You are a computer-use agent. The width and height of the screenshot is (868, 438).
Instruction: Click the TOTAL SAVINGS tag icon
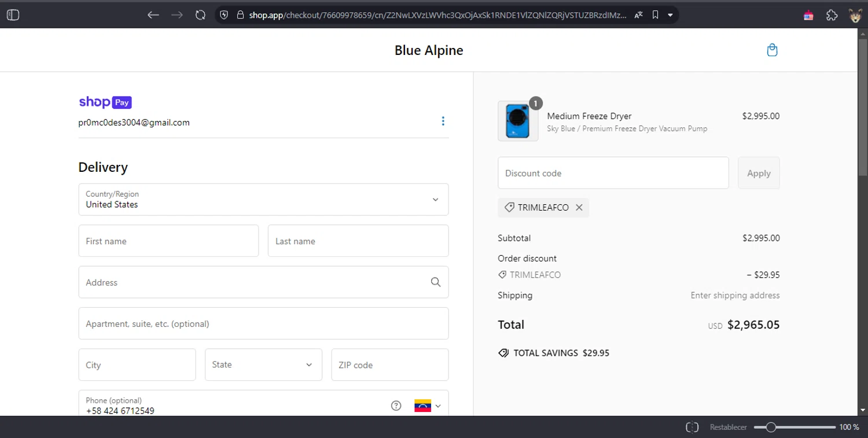pyautogui.click(x=503, y=353)
